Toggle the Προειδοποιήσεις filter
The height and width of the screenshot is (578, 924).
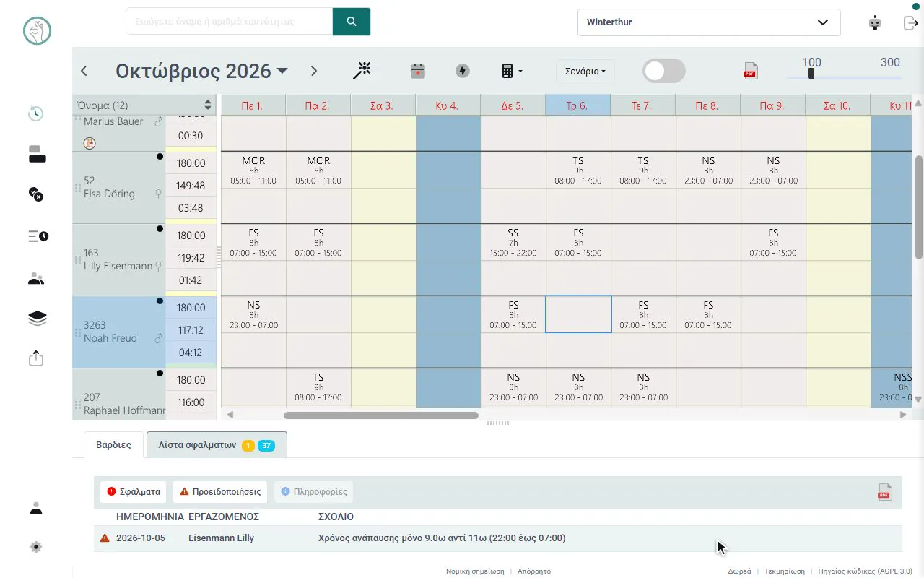[x=220, y=492]
